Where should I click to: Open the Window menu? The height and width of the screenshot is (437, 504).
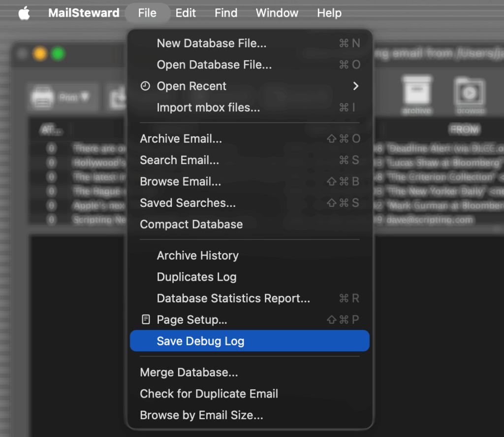[277, 13]
